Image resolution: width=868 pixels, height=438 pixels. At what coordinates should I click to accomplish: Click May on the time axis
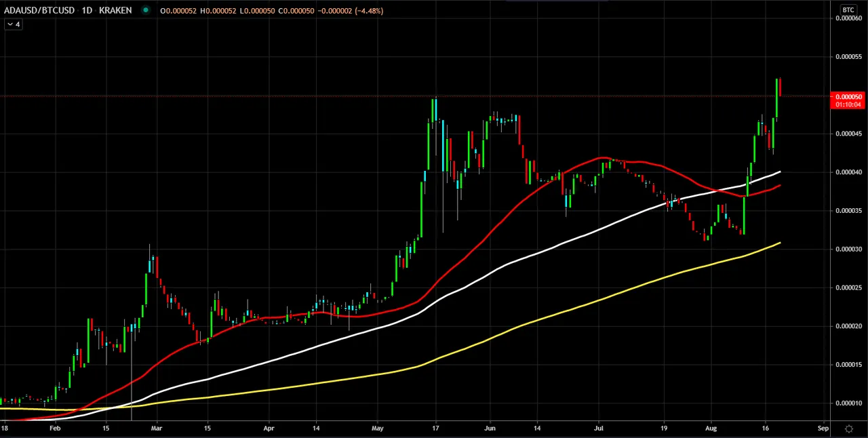(378, 429)
